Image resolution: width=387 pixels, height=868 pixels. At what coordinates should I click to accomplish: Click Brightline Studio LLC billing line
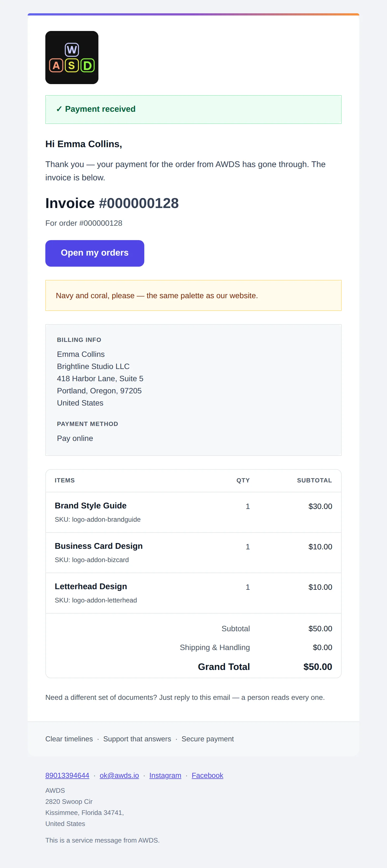click(x=93, y=366)
